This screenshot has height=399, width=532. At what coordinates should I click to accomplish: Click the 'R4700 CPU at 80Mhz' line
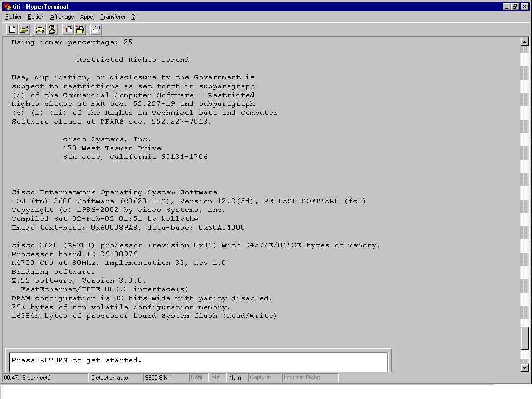point(119,262)
